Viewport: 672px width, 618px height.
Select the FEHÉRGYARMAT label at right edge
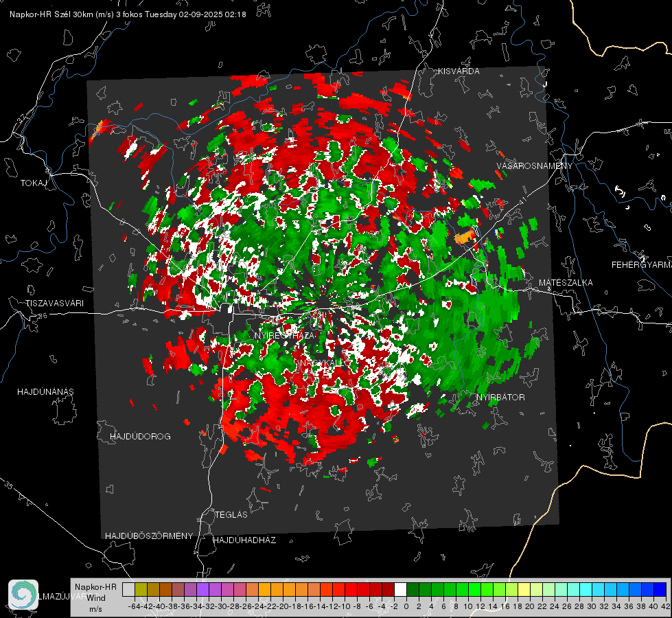coord(641,265)
